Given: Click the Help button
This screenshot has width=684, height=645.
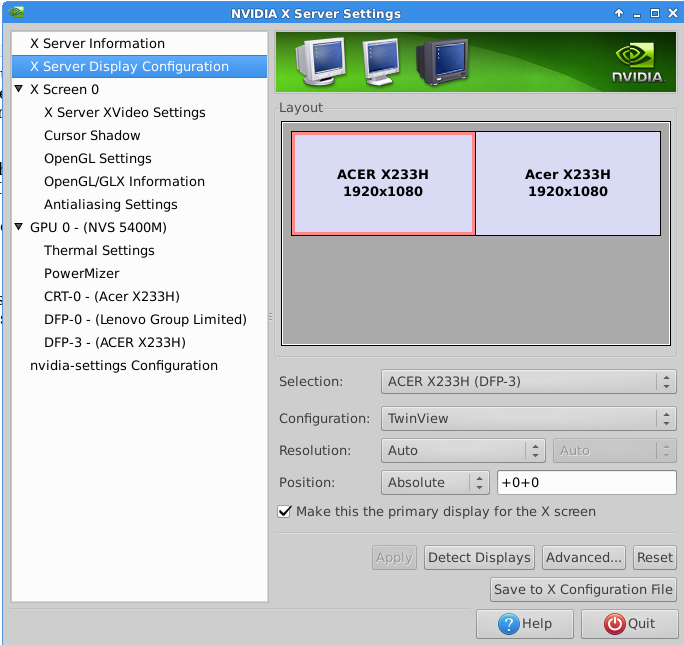Looking at the screenshot, I should pyautogui.click(x=525, y=624).
